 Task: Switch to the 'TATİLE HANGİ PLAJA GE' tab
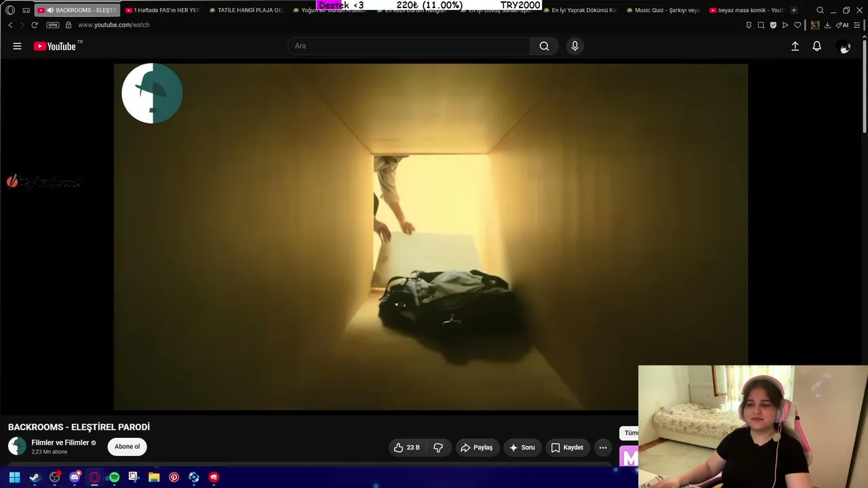(x=245, y=10)
